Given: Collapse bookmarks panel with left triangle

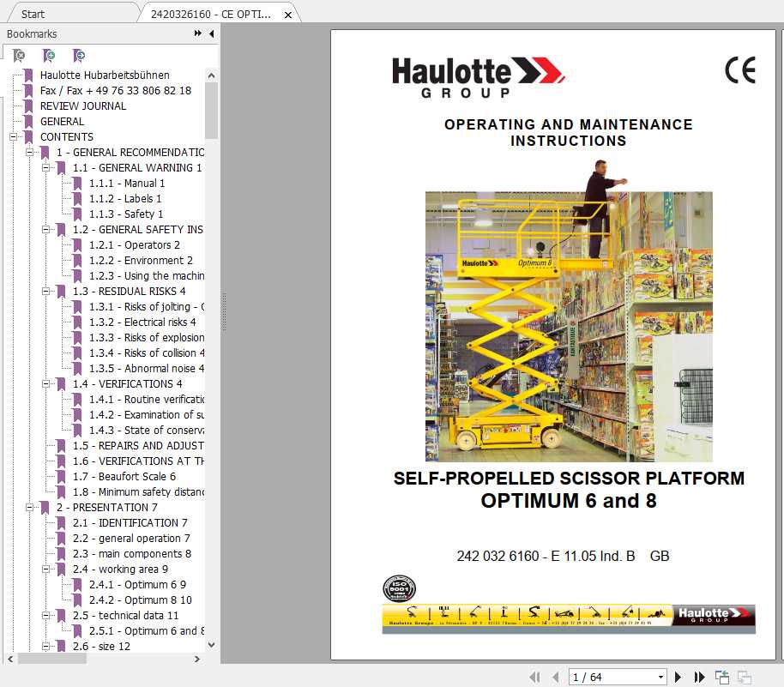Looking at the screenshot, I should 212,33.
